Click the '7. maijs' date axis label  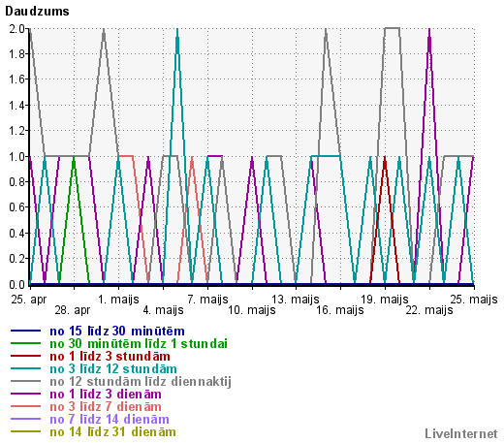(x=207, y=300)
